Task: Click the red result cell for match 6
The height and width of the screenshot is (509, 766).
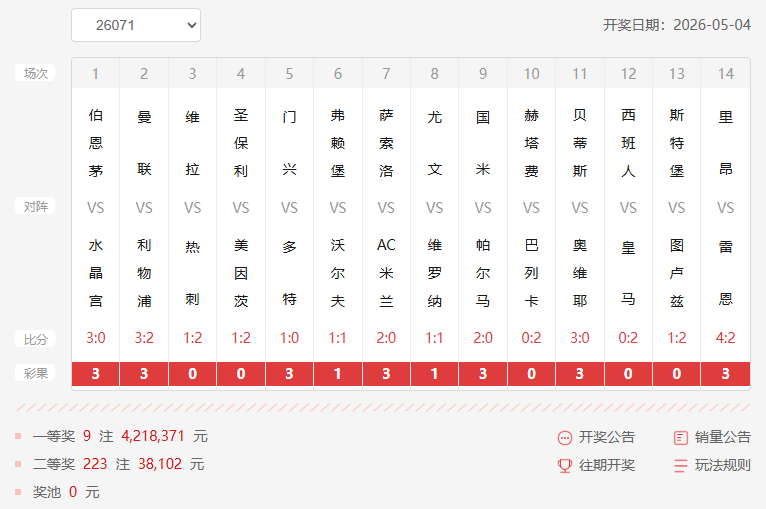Action: tap(338, 374)
